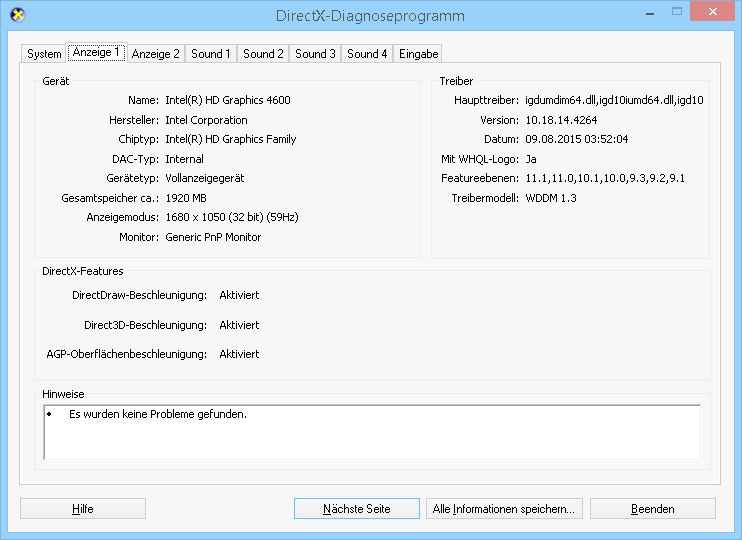Click Alle Informationen speichern button

tap(504, 509)
